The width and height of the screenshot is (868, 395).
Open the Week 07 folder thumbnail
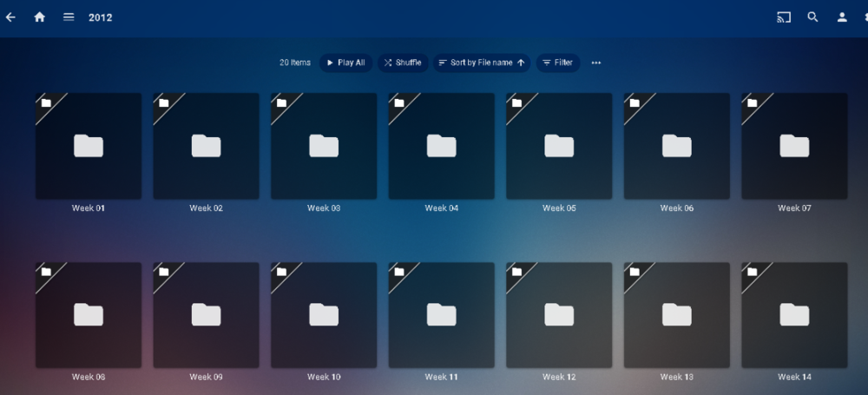point(794,146)
